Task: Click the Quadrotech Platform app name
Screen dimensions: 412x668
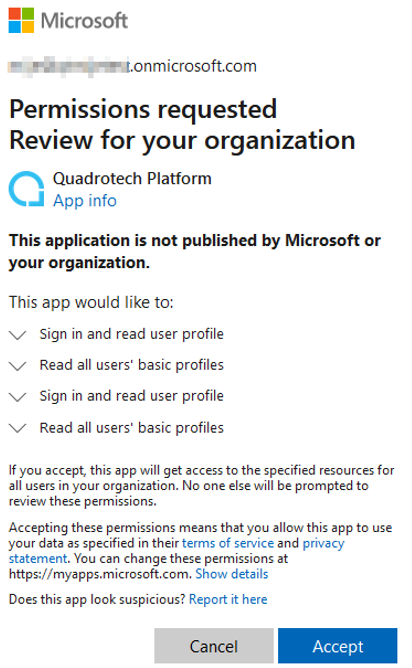Action: [132, 179]
